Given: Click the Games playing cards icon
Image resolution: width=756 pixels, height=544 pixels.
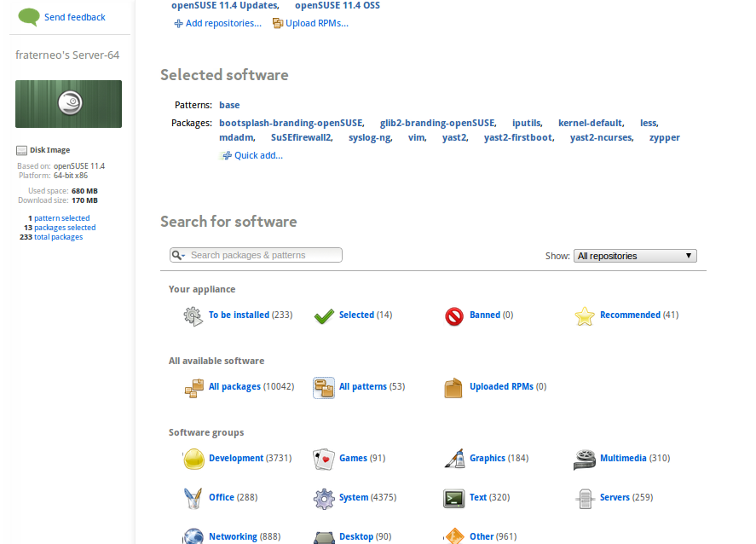Looking at the screenshot, I should click(x=324, y=459).
